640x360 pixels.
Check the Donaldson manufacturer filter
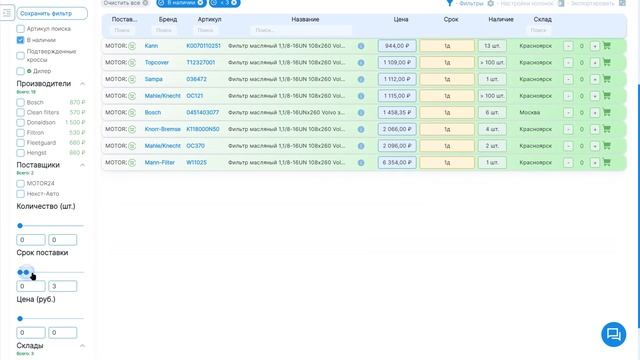click(x=20, y=122)
